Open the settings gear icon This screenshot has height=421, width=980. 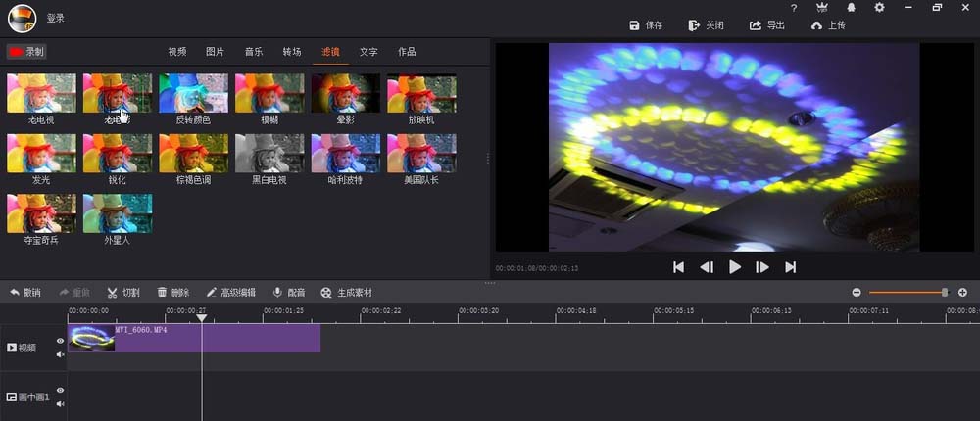(x=879, y=8)
